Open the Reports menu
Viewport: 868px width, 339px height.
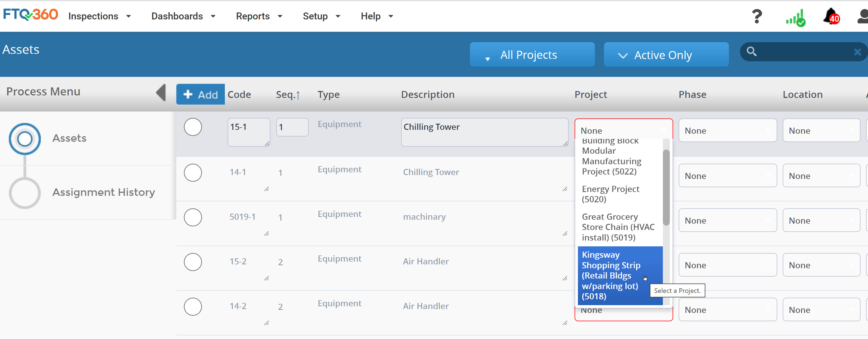pos(259,16)
